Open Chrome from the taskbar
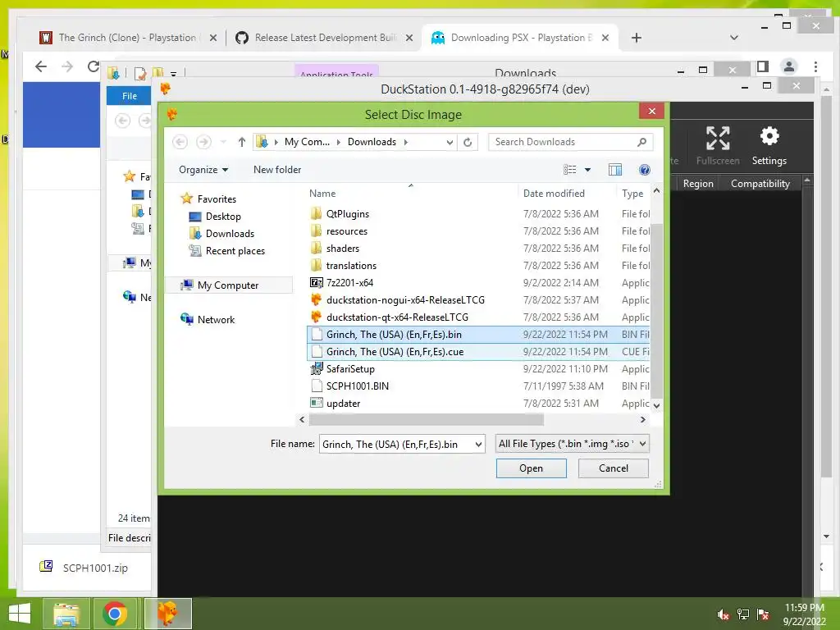 tap(115, 614)
